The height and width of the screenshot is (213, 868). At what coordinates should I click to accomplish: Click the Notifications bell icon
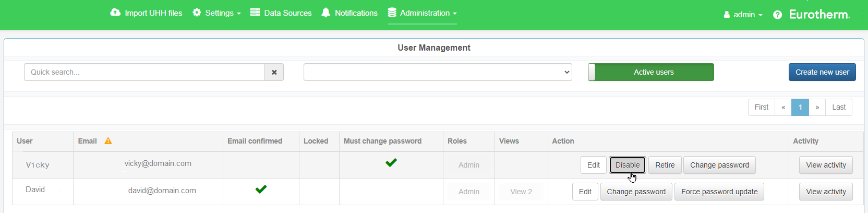pyautogui.click(x=325, y=13)
